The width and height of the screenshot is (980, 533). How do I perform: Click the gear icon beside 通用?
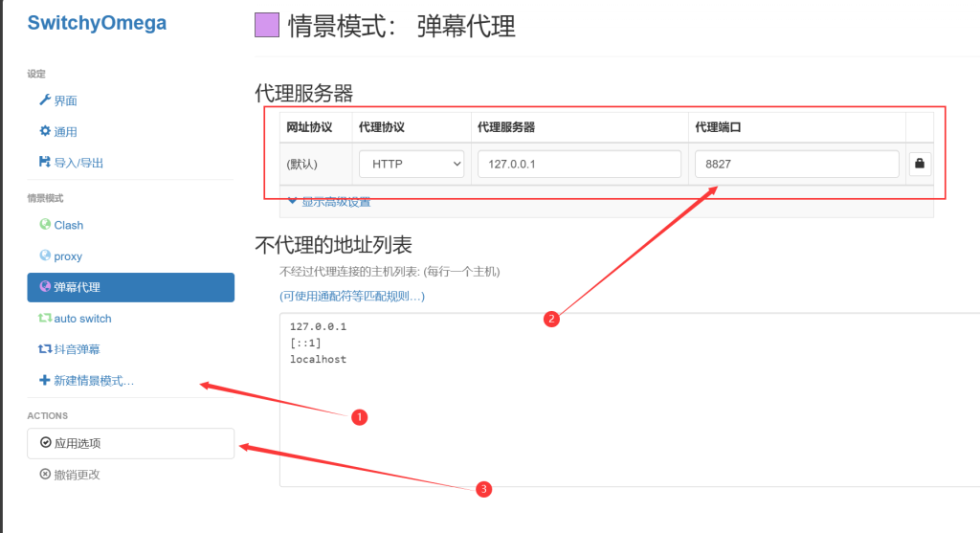(x=45, y=130)
